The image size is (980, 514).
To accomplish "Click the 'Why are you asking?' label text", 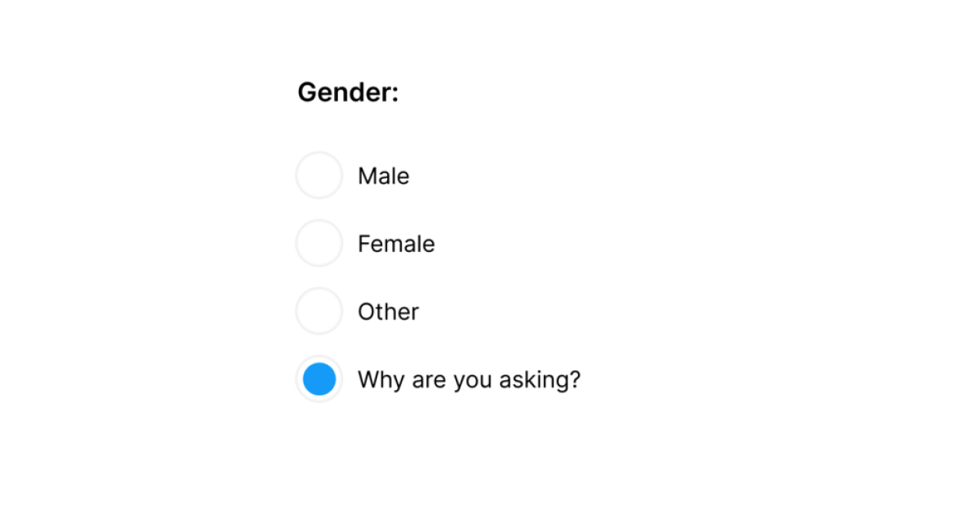I will click(x=469, y=379).
